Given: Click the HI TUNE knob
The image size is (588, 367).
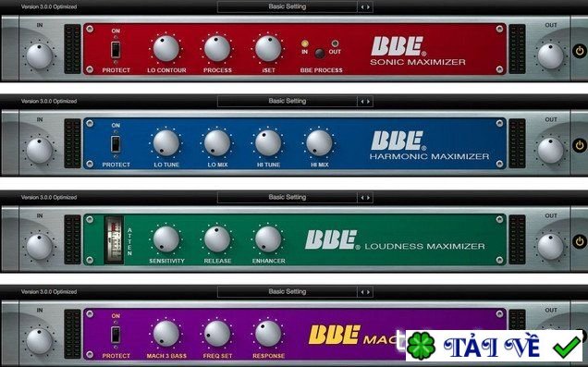Looking at the screenshot, I should (x=268, y=143).
